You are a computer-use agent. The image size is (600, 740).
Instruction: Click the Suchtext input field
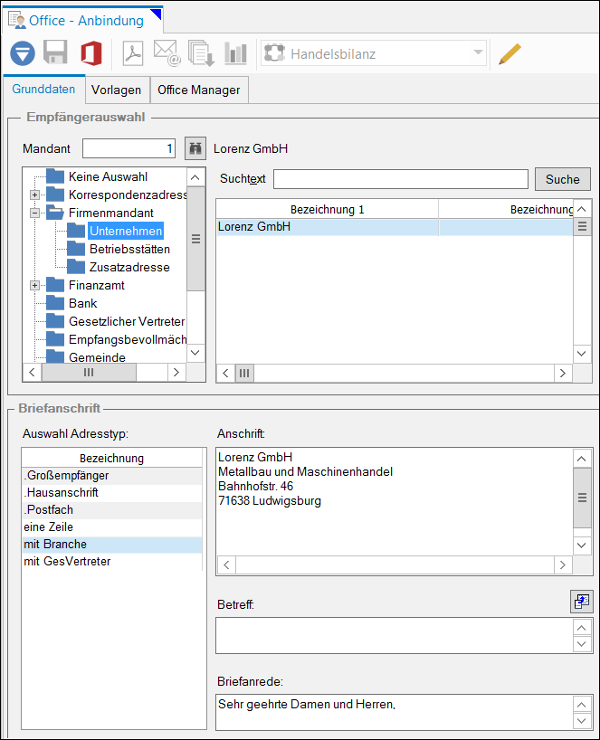(400, 179)
